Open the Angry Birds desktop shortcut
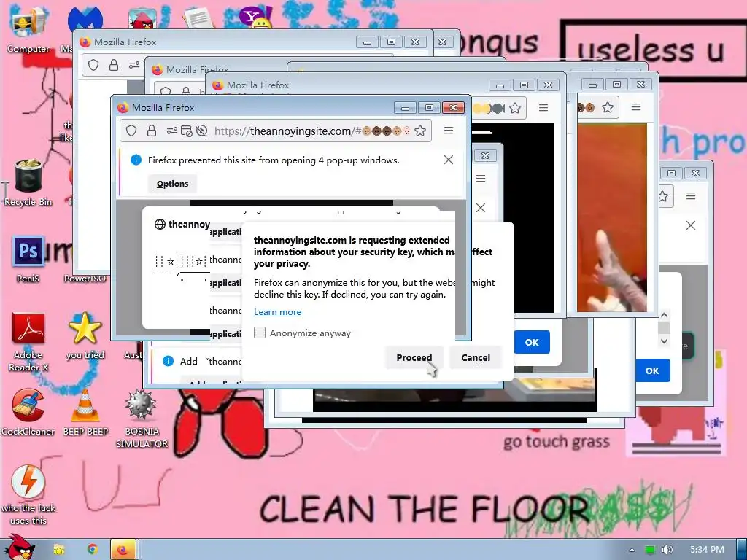 point(142,20)
